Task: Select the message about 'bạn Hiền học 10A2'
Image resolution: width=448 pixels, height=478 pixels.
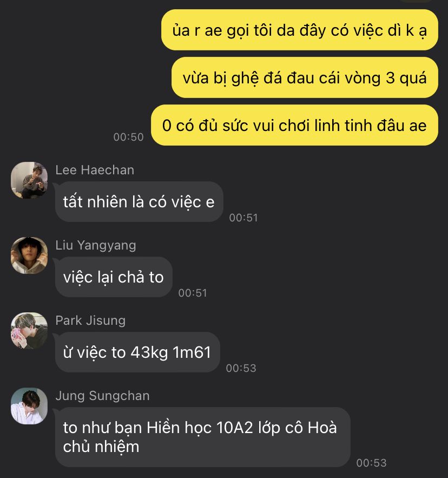Action: click(203, 437)
